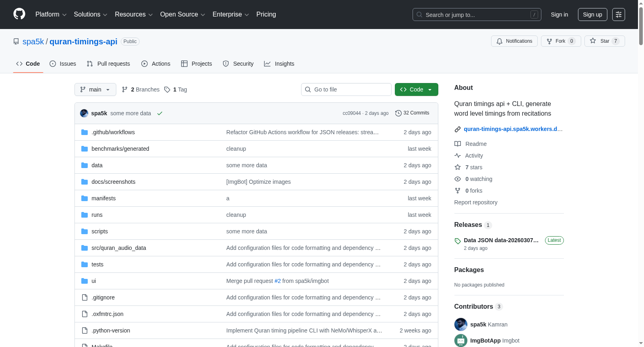Screen dimensions: 644x347
Task: Switch to the Projects tab
Action: click(196, 64)
